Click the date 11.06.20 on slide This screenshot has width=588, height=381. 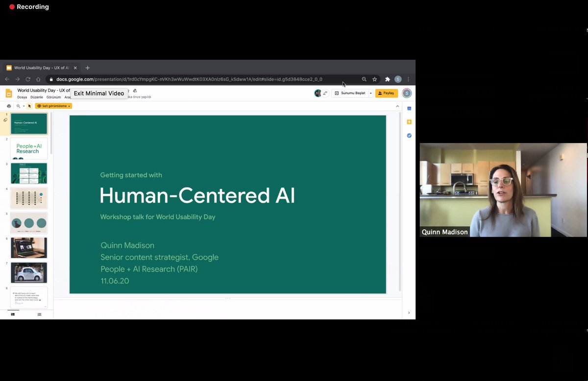point(115,281)
